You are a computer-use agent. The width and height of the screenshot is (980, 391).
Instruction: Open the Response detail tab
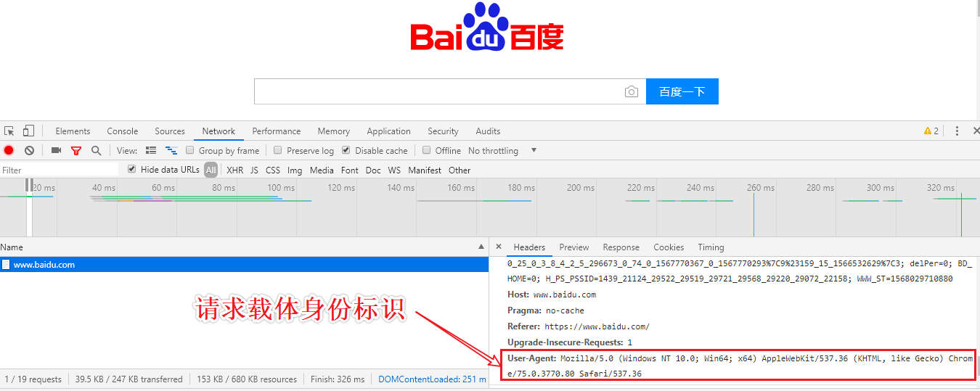point(621,247)
